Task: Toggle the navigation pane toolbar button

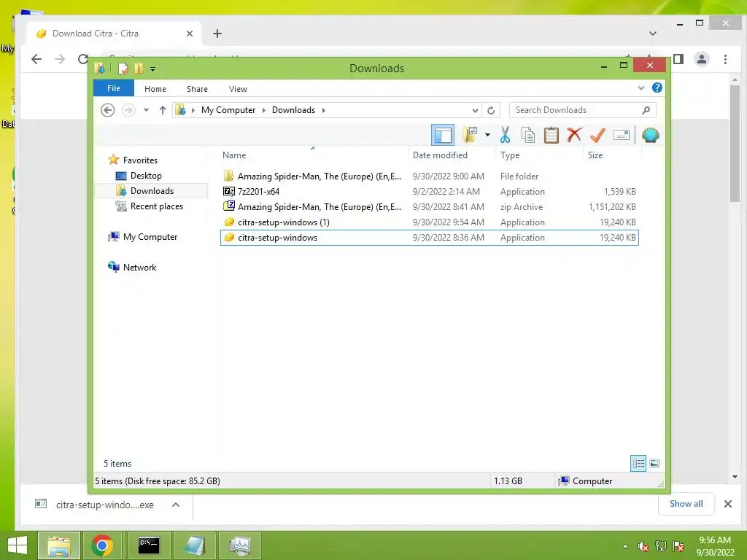Action: point(443,135)
